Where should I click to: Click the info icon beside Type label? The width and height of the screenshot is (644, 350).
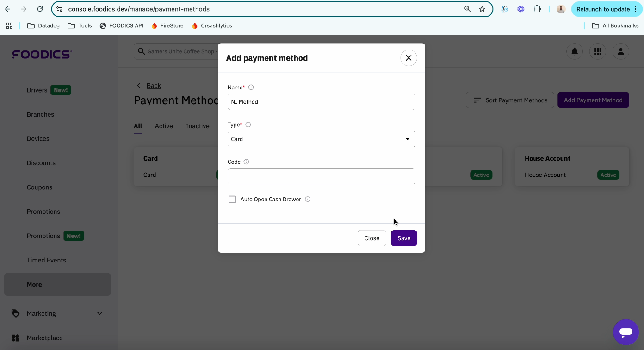click(248, 125)
